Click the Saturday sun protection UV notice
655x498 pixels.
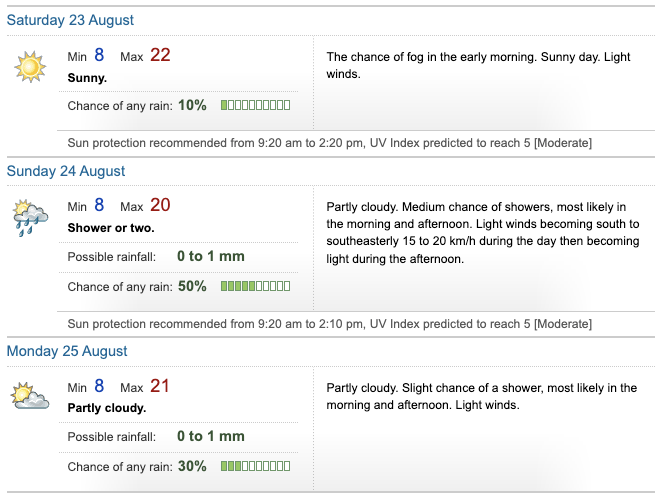click(329, 143)
